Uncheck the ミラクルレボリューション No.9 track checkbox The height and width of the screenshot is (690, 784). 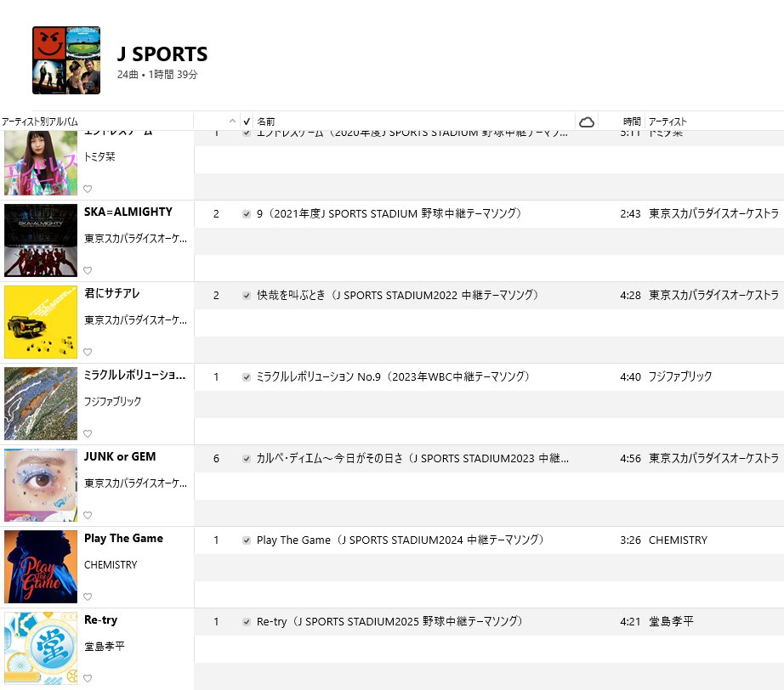click(x=247, y=376)
